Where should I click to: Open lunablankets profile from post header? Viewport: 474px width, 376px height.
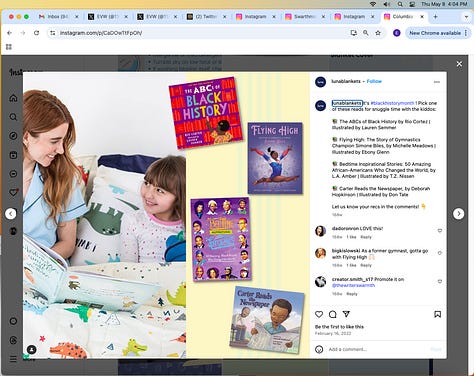tap(346, 81)
